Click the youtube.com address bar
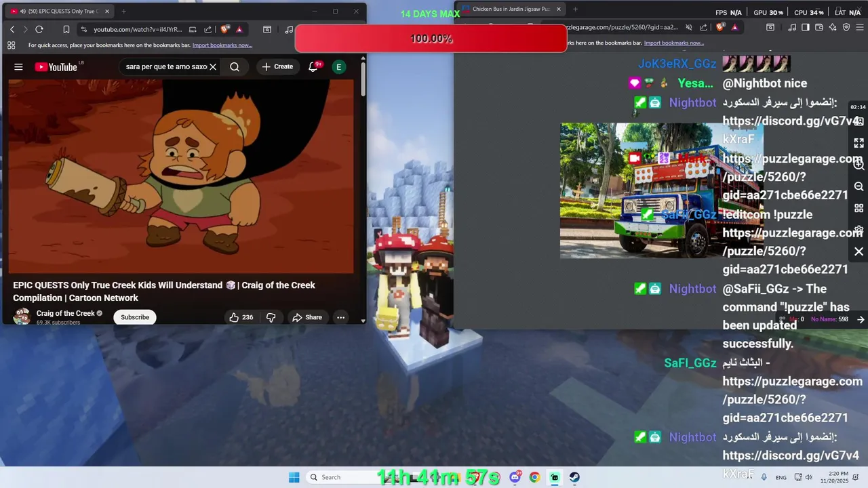 coord(138,29)
